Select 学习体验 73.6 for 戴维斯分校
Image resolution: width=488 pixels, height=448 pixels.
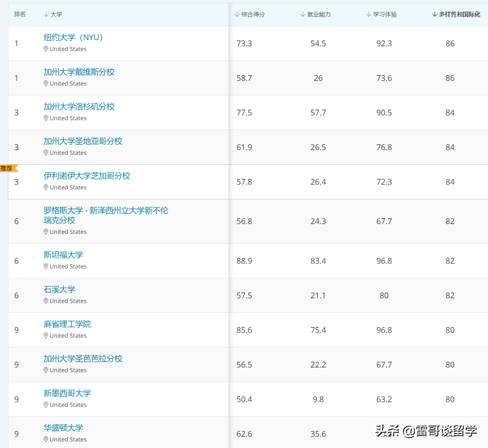click(384, 78)
